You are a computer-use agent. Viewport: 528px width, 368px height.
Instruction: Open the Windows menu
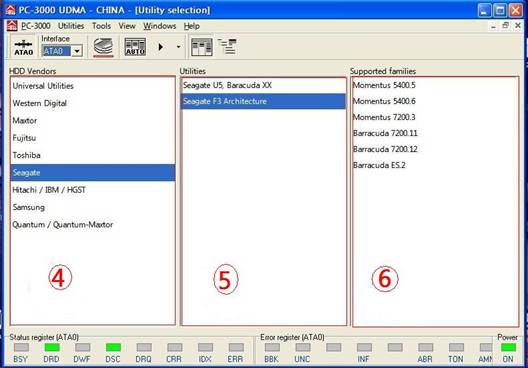160,26
